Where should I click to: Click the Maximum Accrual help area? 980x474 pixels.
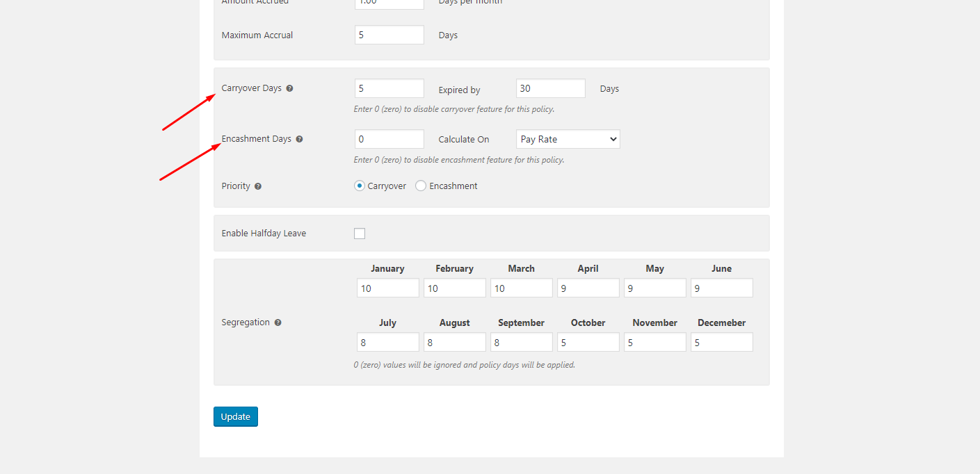(x=257, y=34)
